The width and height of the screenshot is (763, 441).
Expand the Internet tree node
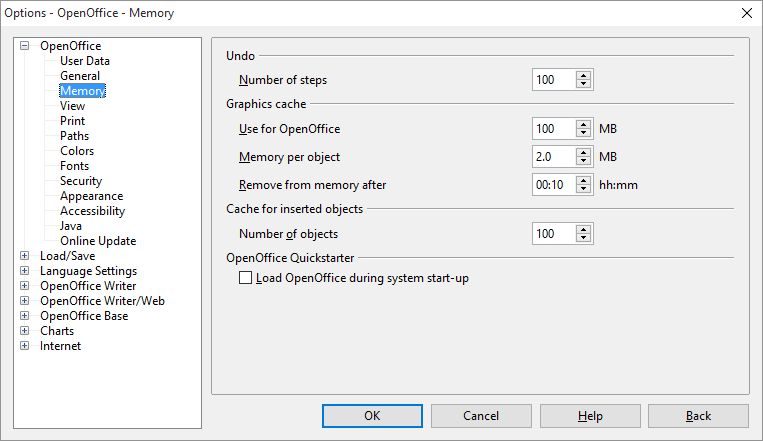click(24, 346)
